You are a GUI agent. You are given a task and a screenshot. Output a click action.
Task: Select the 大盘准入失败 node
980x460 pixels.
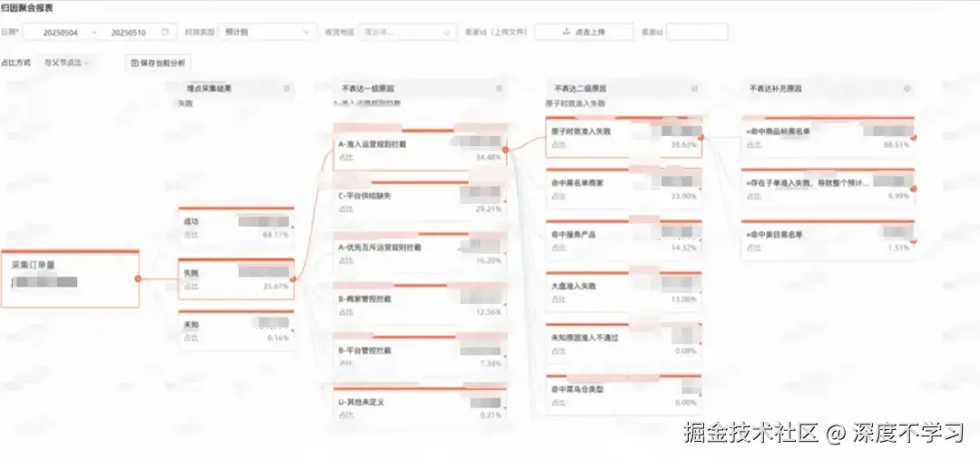[x=623, y=291]
